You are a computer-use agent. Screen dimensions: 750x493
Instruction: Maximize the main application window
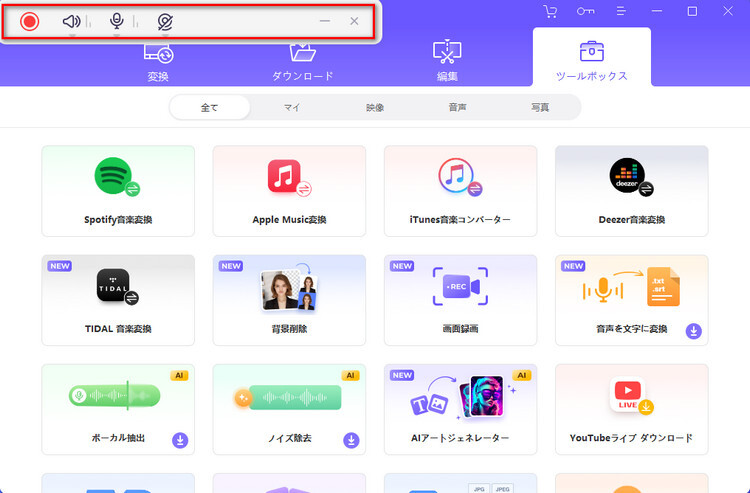point(692,11)
